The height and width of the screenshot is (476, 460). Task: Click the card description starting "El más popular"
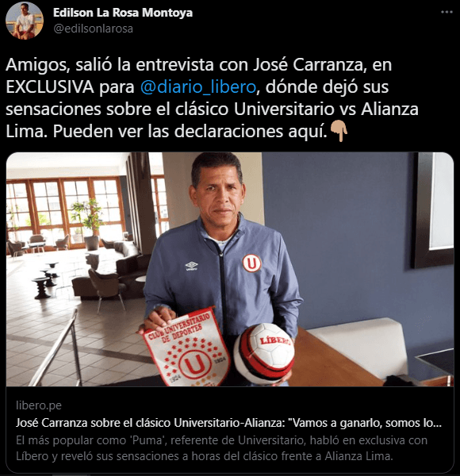pyautogui.click(x=221, y=448)
